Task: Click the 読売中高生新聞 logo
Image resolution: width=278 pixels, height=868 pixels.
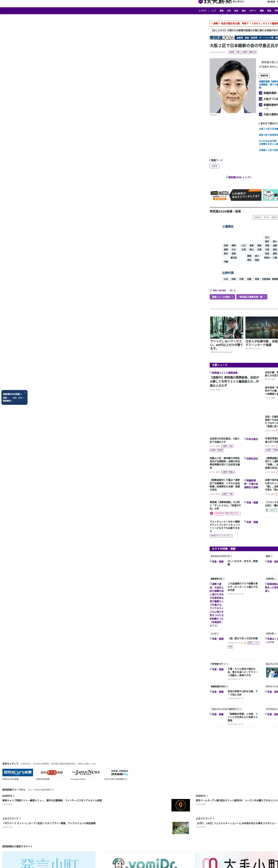Action: pyautogui.click(x=52, y=772)
